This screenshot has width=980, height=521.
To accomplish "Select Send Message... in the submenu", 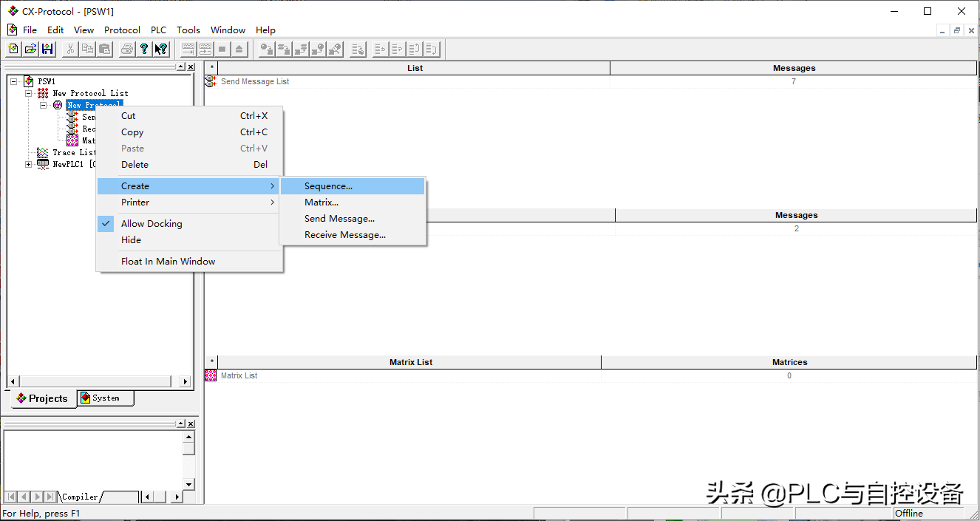I will [353, 219].
